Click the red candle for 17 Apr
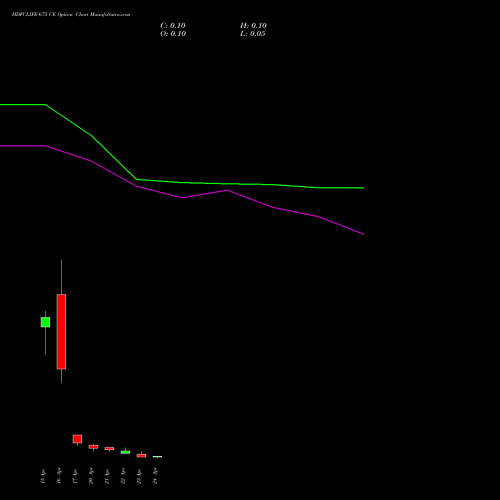This screenshot has height=500, width=500. [x=77, y=439]
